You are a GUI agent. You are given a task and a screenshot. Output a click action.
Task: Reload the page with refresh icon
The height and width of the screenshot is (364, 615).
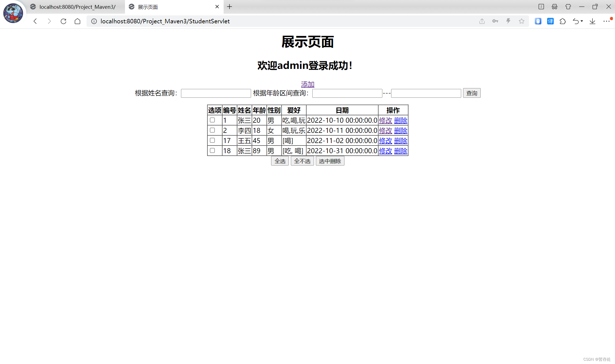pos(63,21)
